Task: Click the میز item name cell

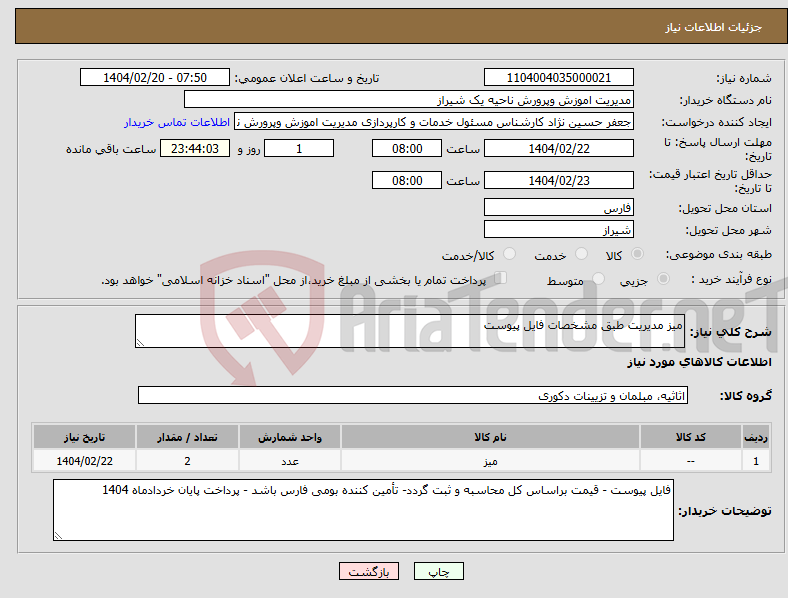Action: click(490, 460)
